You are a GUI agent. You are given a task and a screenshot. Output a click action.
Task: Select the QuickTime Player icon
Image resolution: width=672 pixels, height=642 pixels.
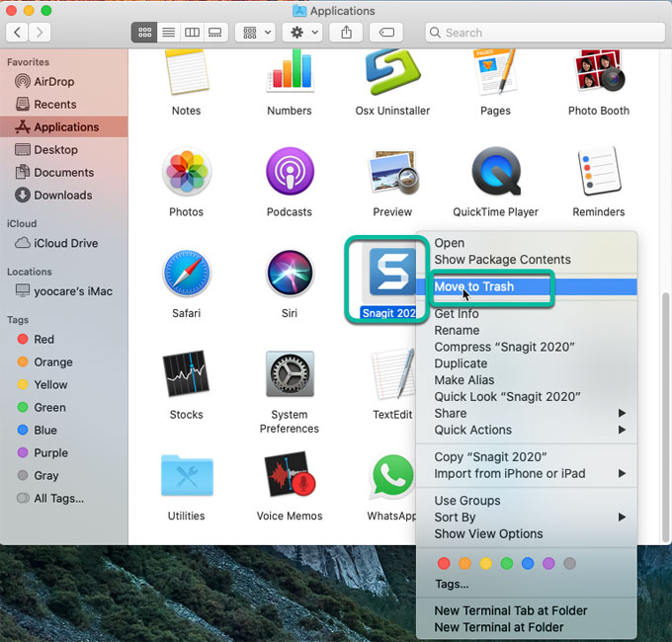pos(496,171)
